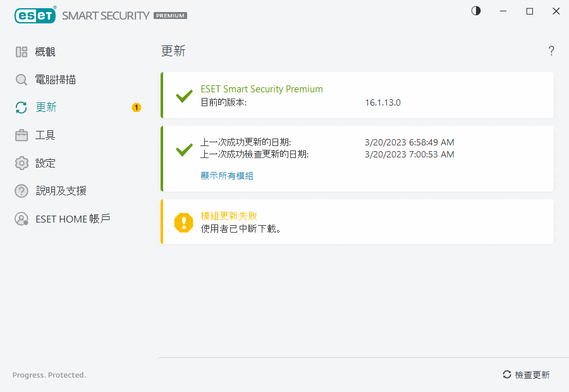
Task: Click the yellow warning hexagon icon
Action: coord(184,222)
